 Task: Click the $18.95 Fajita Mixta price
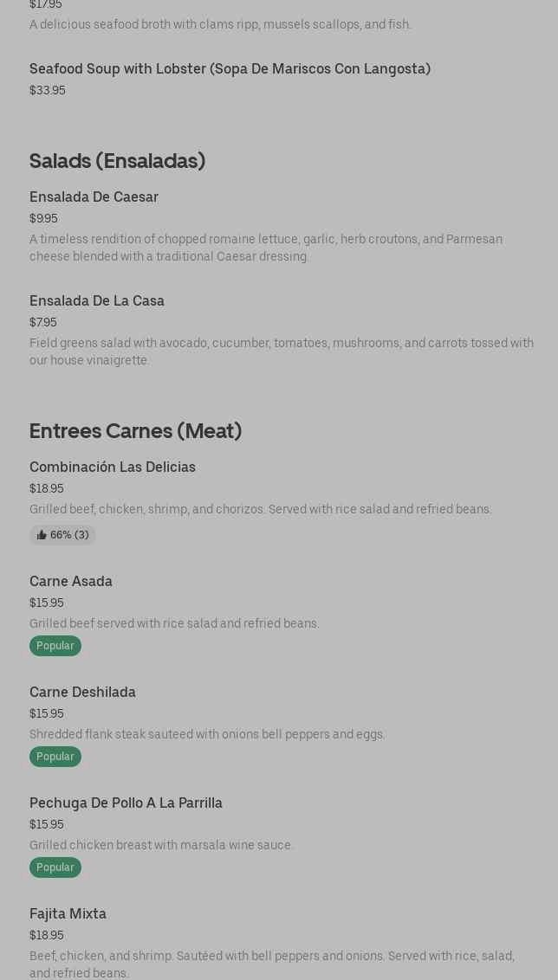click(46, 936)
